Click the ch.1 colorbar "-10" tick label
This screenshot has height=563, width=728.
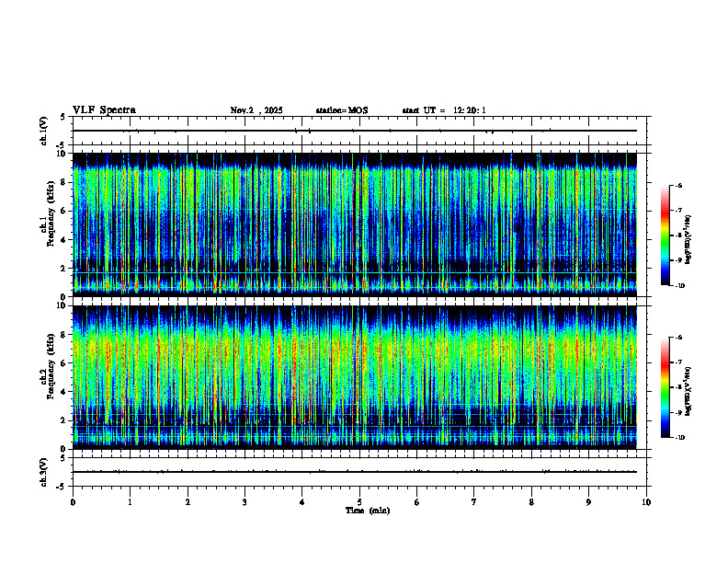[679, 286]
